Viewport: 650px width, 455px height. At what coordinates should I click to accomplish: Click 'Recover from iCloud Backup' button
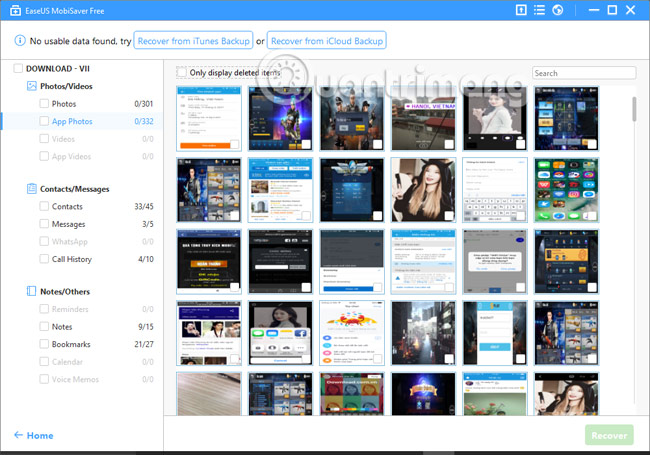pyautogui.click(x=326, y=41)
